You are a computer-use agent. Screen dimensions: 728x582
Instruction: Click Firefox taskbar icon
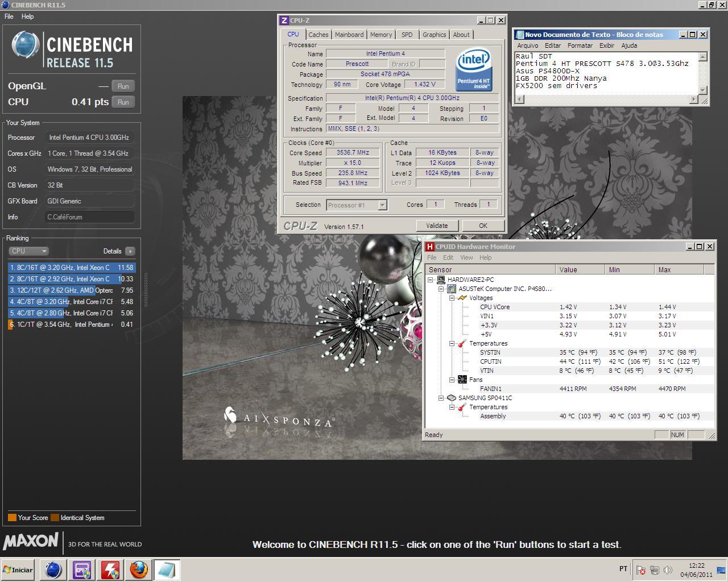(138, 569)
